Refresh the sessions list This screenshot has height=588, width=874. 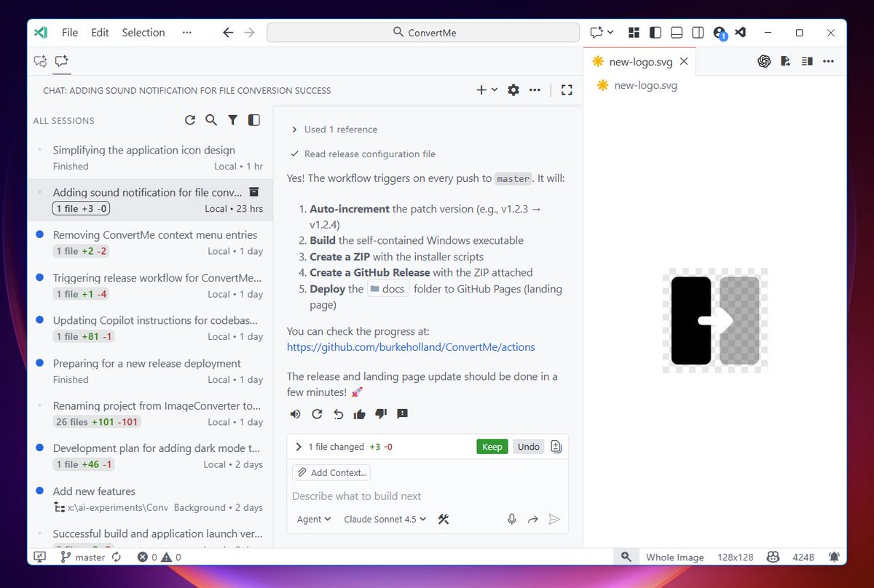pos(190,120)
